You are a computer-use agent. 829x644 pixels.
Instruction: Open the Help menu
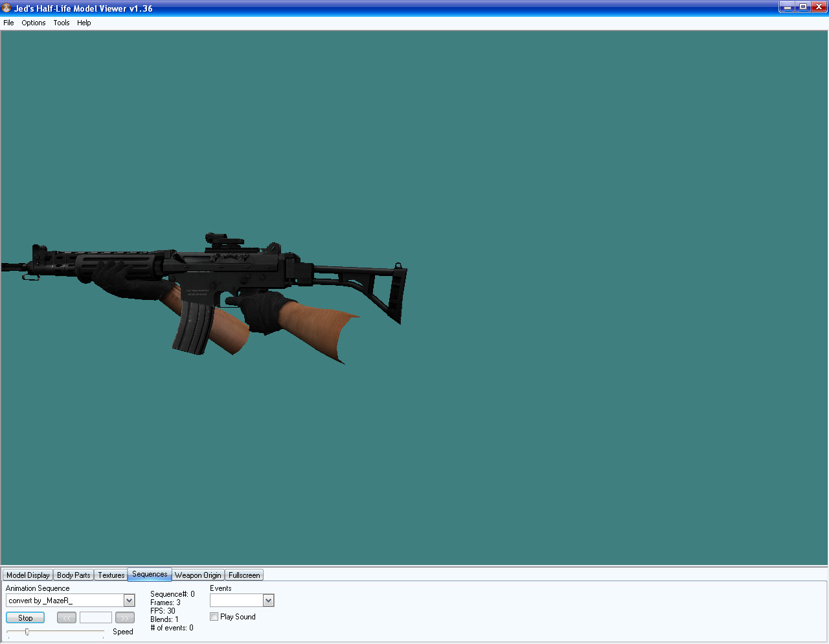(84, 23)
